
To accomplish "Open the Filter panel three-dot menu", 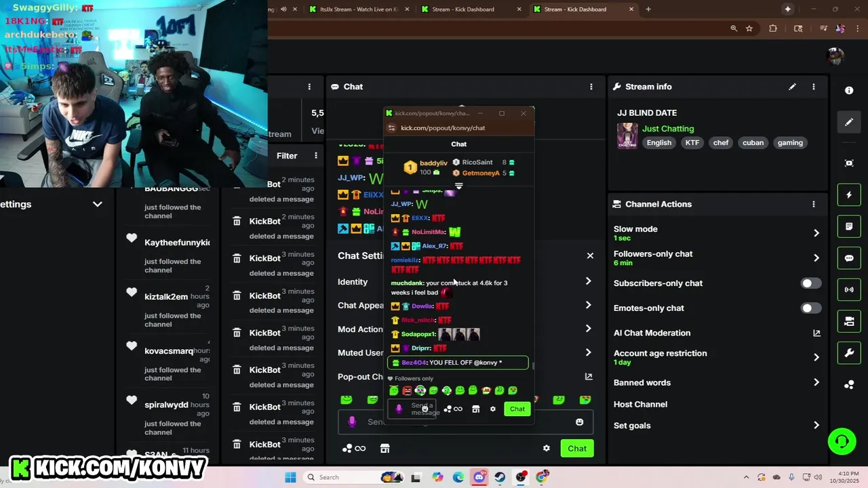I will [x=316, y=155].
